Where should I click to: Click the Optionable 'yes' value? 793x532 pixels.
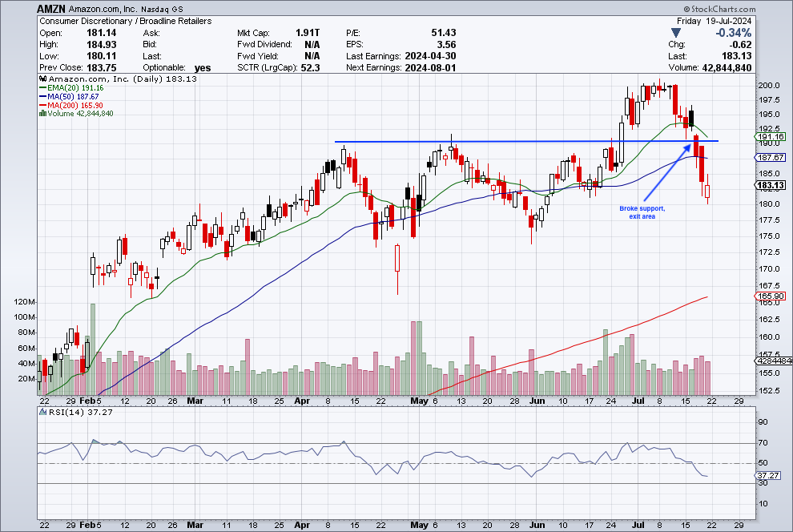(x=203, y=68)
